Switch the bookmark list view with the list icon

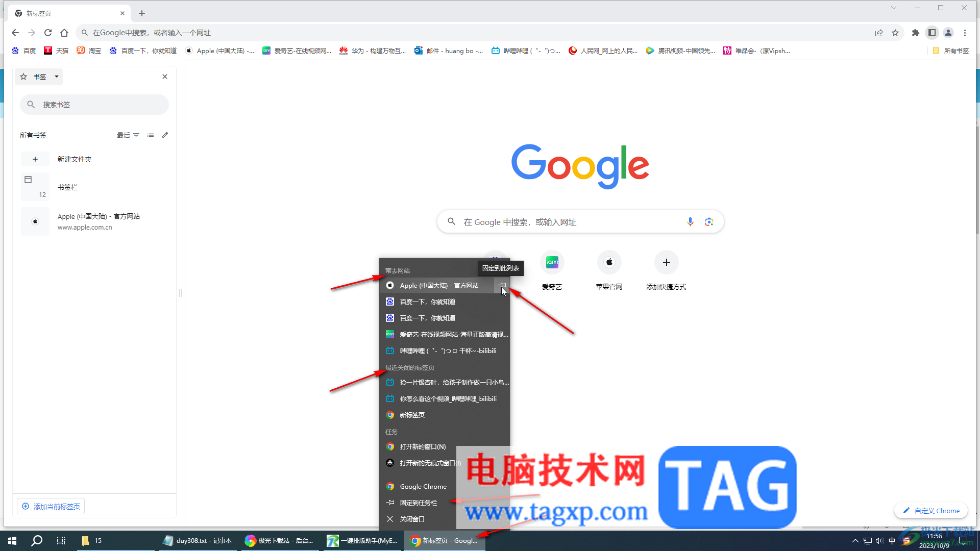tap(151, 135)
